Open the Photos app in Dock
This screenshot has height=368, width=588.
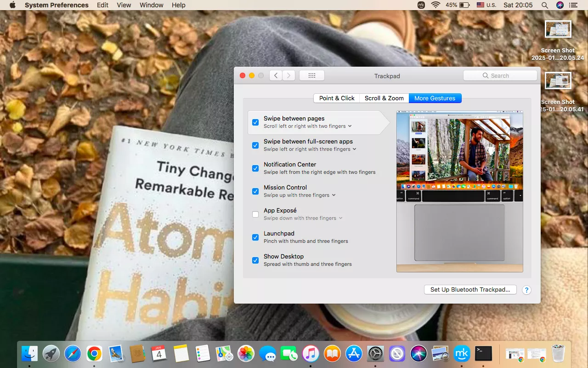coord(246,354)
